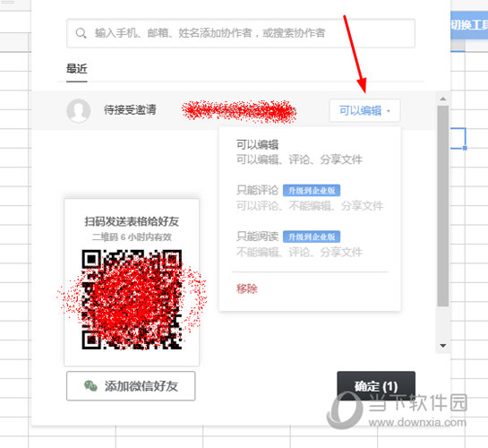Choose the 只能评论 permission option
The image size is (488, 448).
[309, 198]
